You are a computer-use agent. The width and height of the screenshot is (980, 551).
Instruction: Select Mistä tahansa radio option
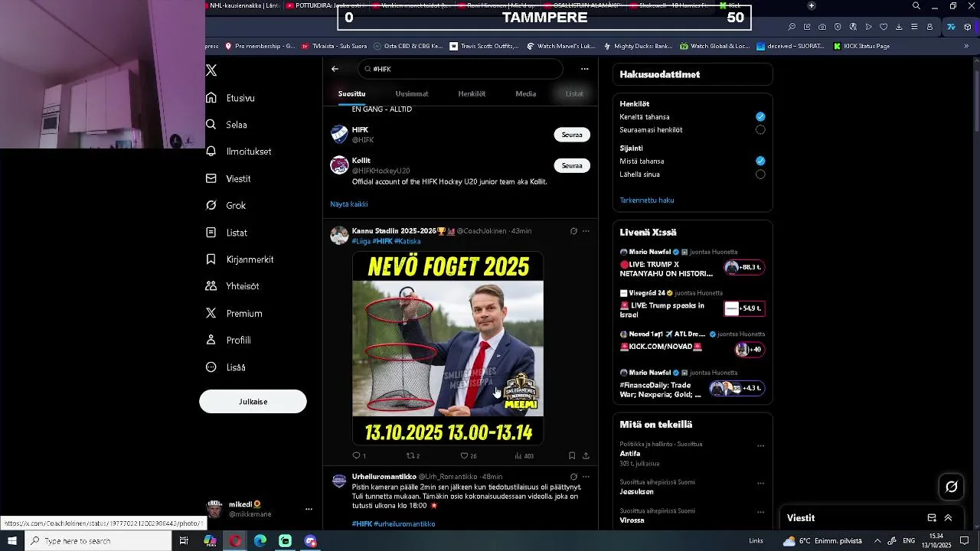(x=760, y=161)
